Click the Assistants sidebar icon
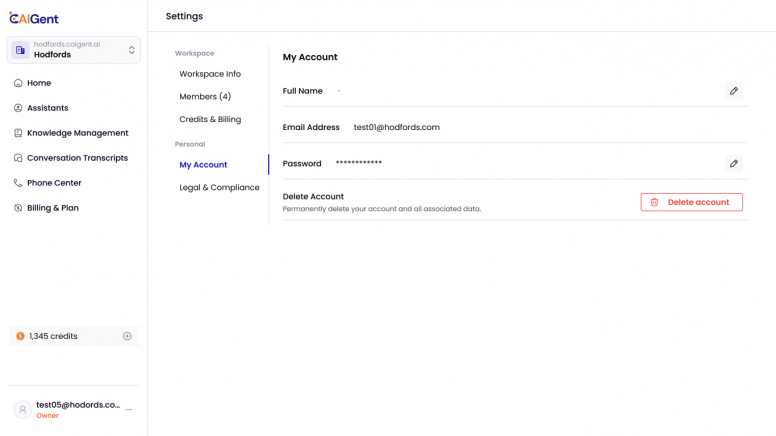Screen dimensions: 776x436 click(18, 108)
